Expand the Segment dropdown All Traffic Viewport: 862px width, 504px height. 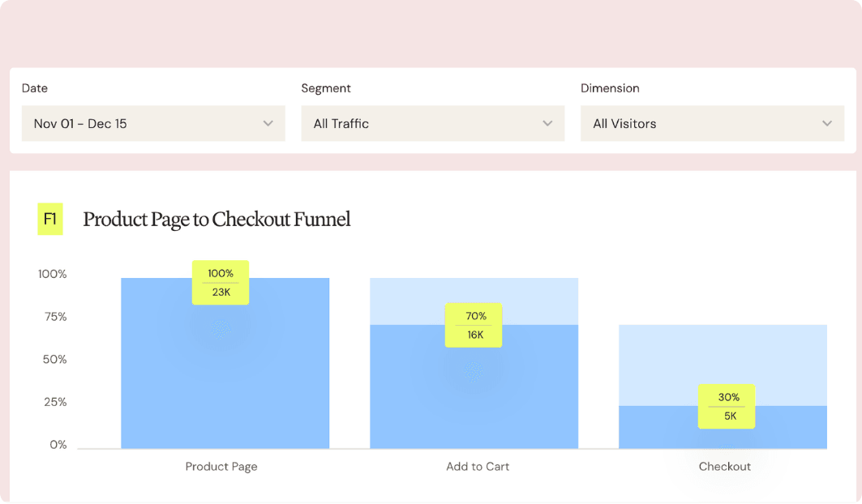tap(433, 124)
